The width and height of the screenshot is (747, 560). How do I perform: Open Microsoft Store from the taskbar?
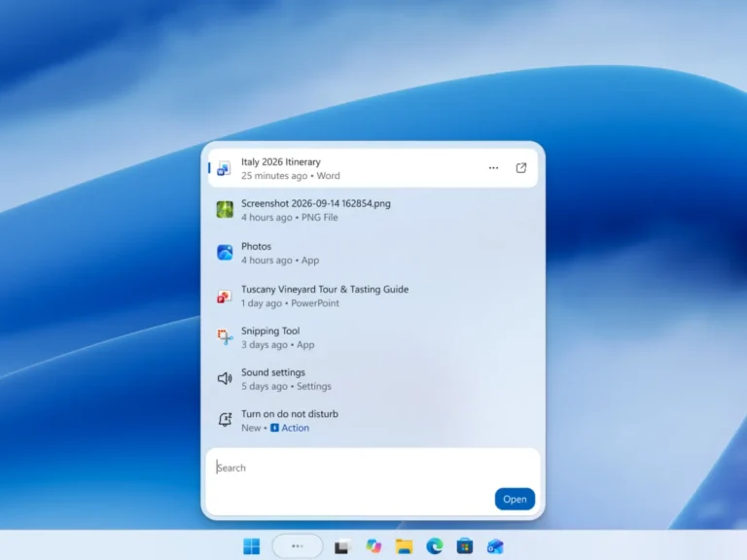click(465, 546)
